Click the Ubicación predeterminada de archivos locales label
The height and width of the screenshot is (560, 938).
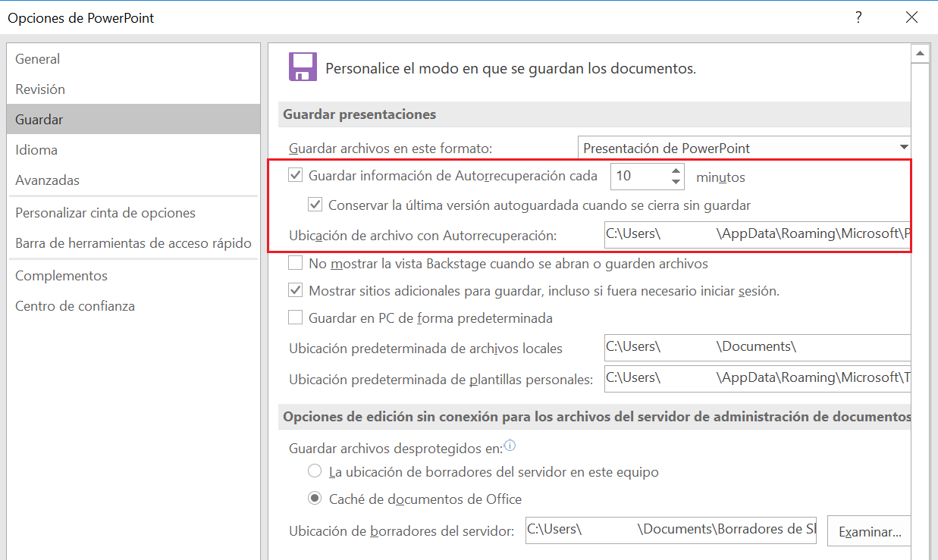426,349
